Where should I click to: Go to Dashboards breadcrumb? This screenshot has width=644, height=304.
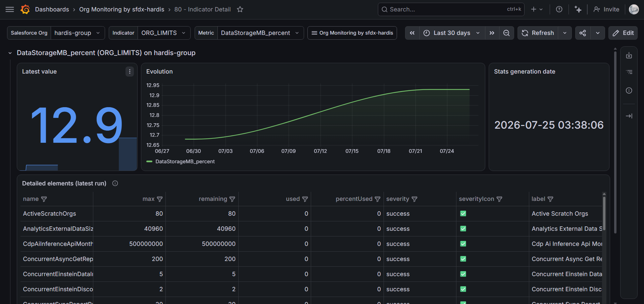52,9
